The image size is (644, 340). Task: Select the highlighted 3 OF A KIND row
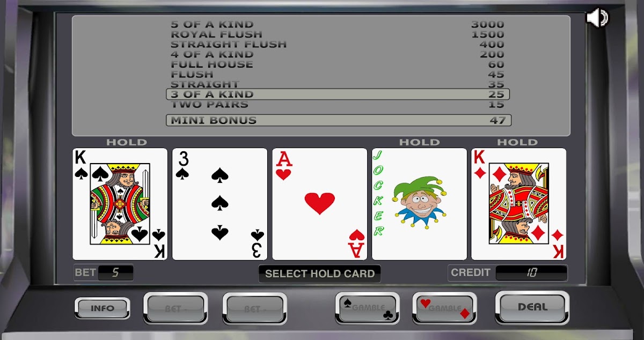[x=338, y=94]
